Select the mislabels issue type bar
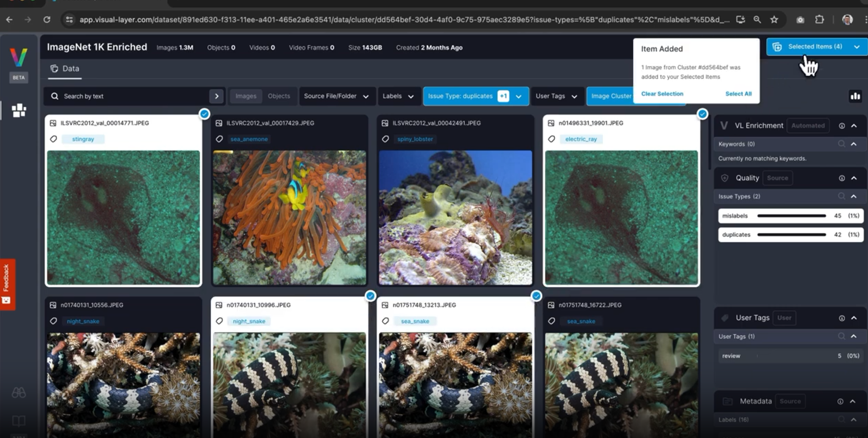 pyautogui.click(x=790, y=216)
